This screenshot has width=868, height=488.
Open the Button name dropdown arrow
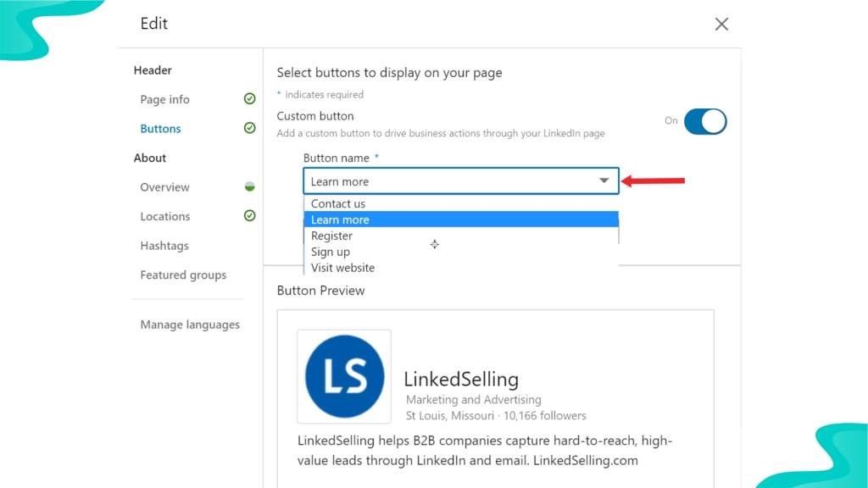pyautogui.click(x=604, y=181)
